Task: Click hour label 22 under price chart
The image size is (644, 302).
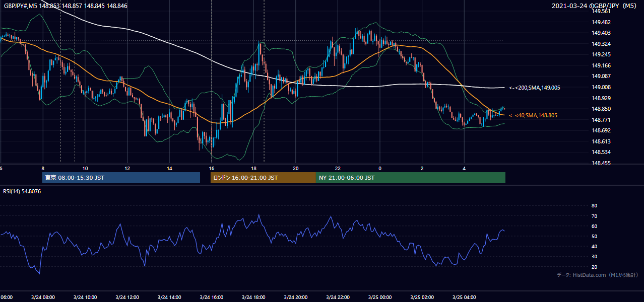Action: 338,169
